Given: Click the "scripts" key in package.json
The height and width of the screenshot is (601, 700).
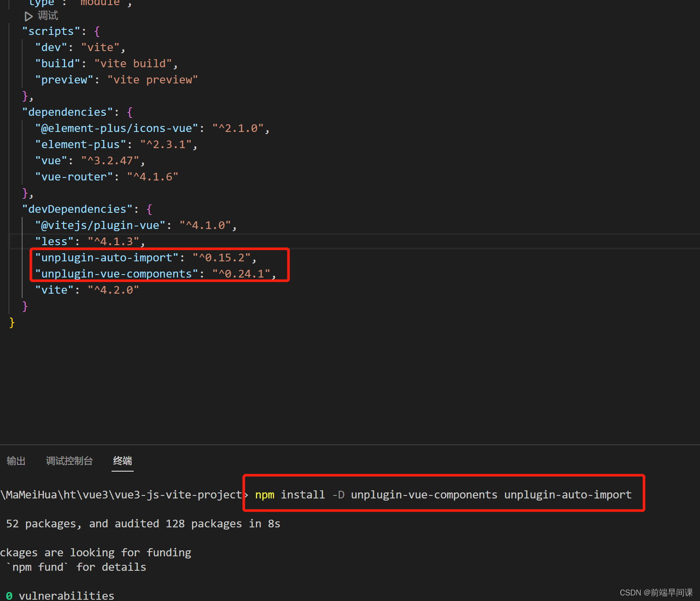Looking at the screenshot, I should pos(51,31).
